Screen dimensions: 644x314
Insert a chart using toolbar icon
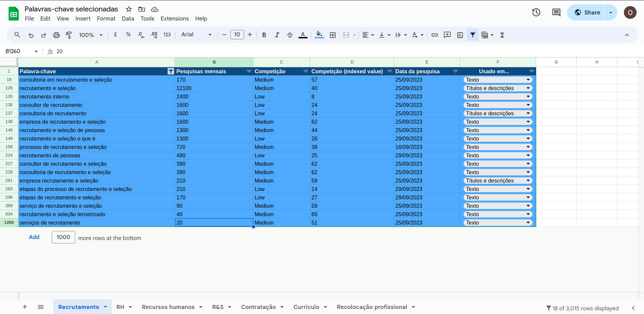click(x=460, y=35)
